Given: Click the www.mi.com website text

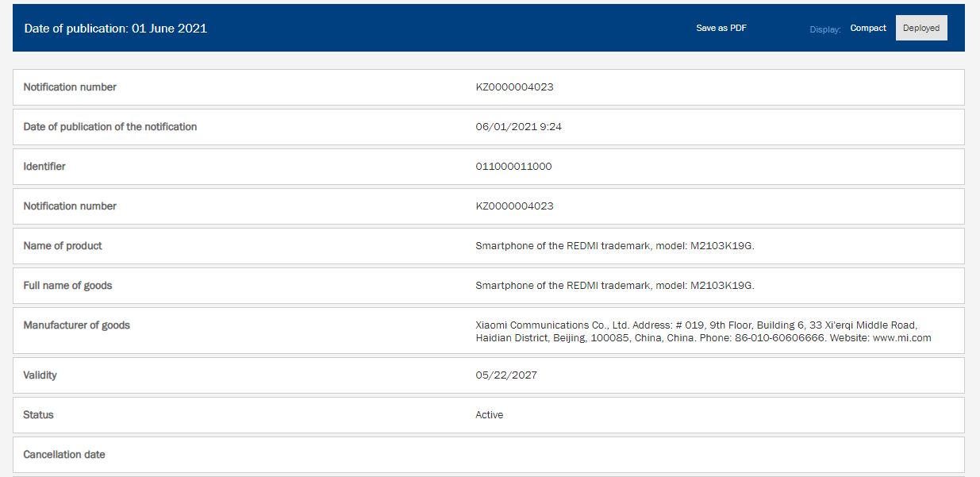Looking at the screenshot, I should point(901,338).
